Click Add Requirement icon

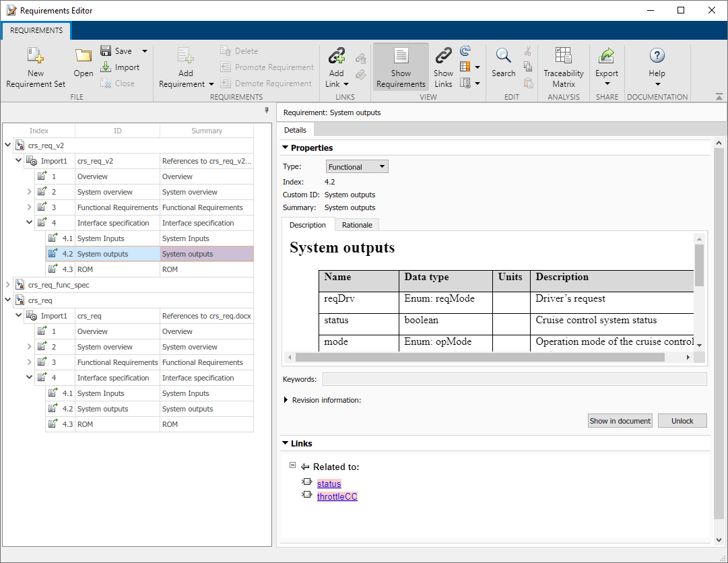click(185, 56)
